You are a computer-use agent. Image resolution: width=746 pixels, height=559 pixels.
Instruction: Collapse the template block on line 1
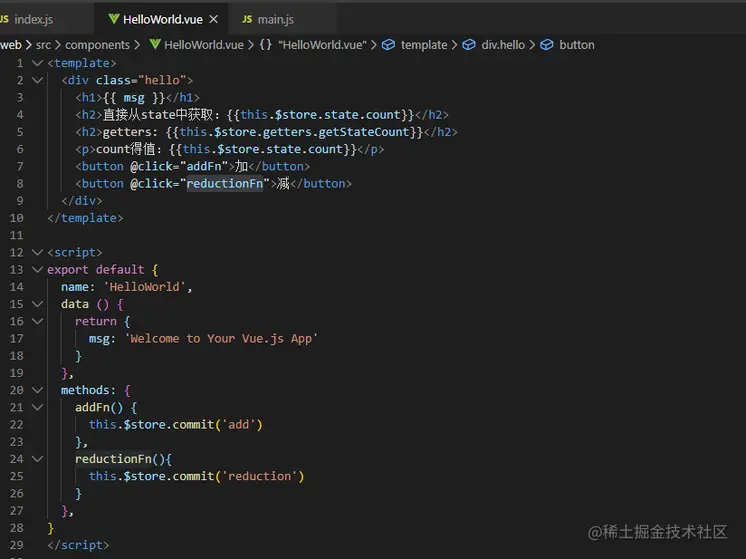(x=38, y=63)
